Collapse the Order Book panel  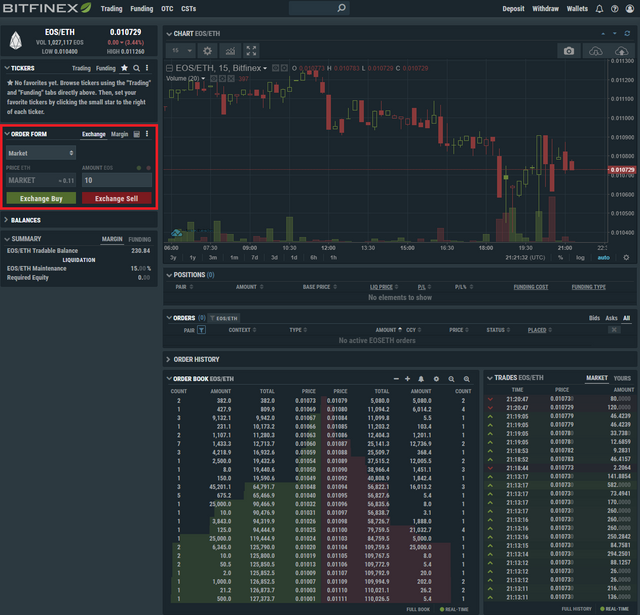click(x=169, y=379)
